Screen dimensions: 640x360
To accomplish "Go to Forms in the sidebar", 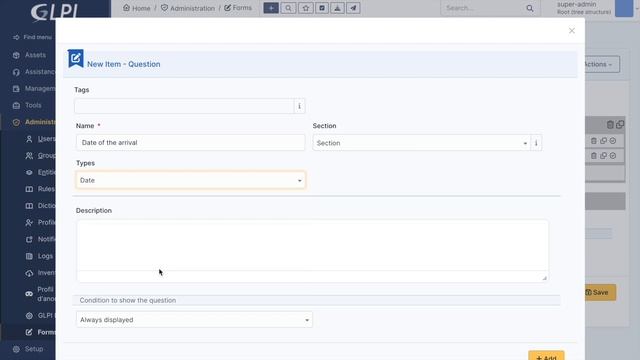I will [40, 332].
